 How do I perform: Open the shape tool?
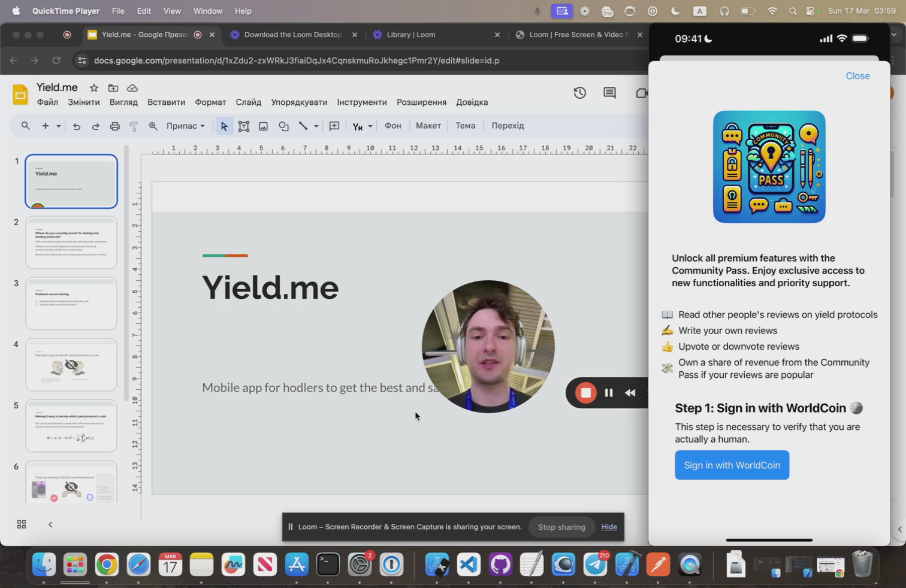pyautogui.click(x=283, y=126)
